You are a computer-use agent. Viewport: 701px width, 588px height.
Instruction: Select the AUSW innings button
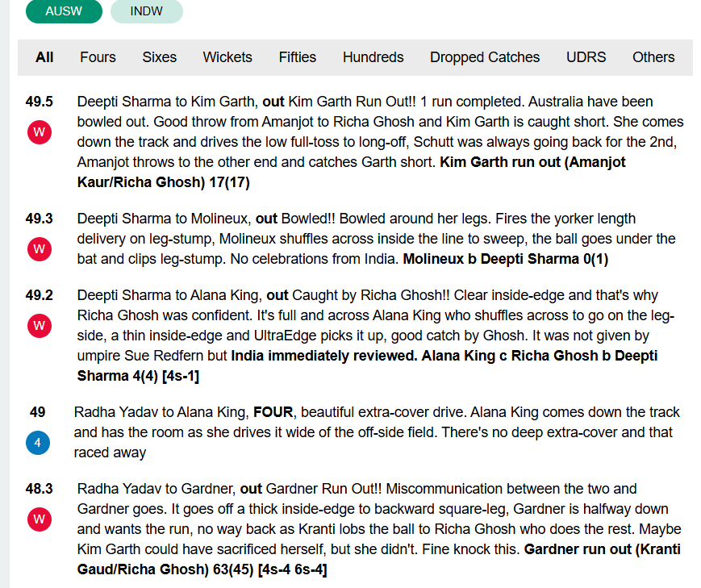(x=64, y=11)
